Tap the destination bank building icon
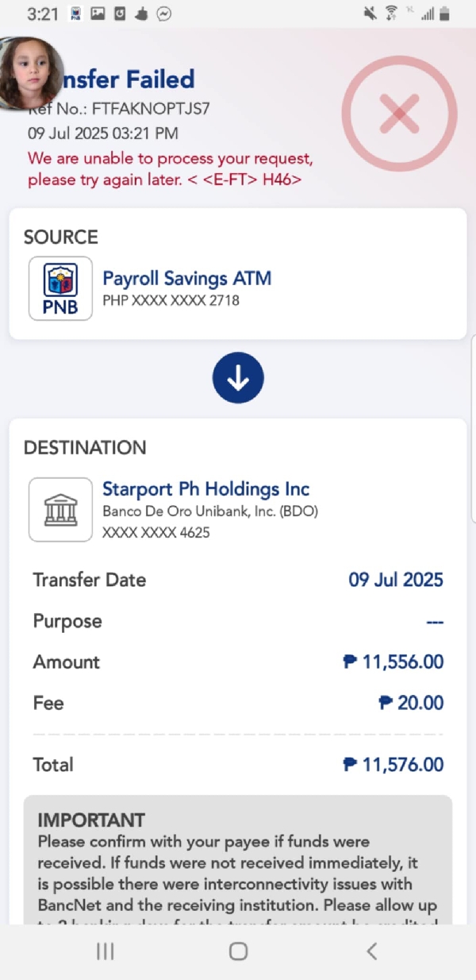Image resolution: width=476 pixels, height=980 pixels. (60, 509)
